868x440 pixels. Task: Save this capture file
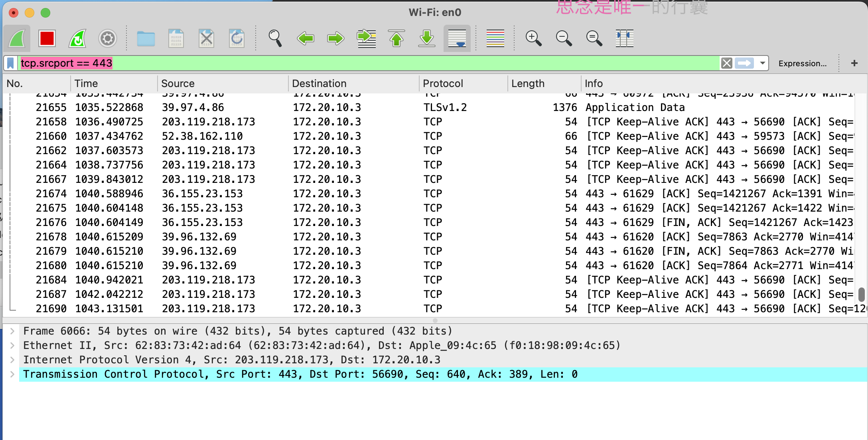click(x=176, y=39)
